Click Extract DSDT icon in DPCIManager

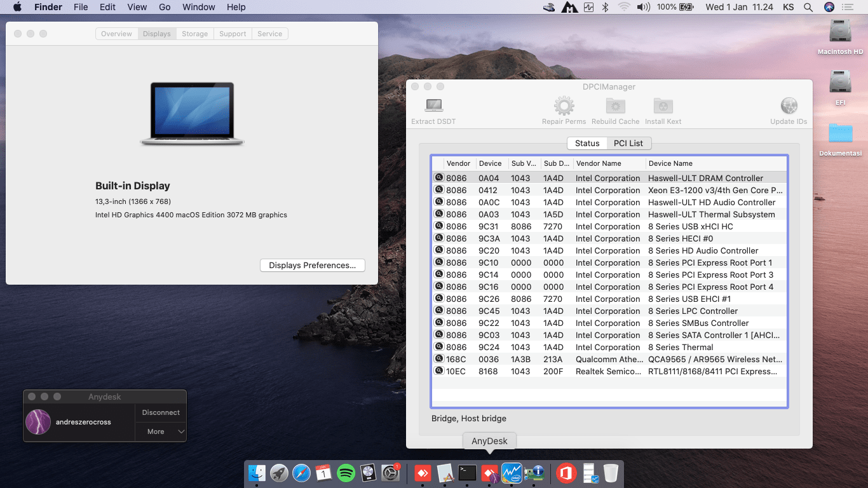tap(434, 105)
